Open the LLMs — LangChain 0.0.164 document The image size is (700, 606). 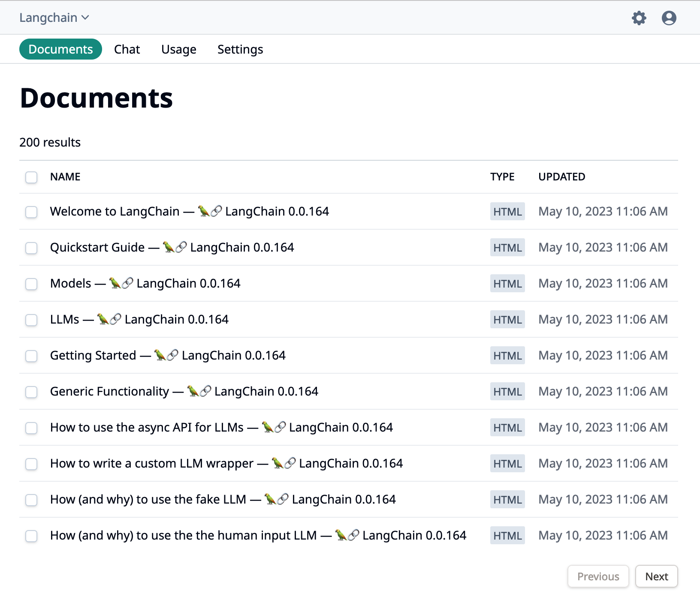(139, 319)
